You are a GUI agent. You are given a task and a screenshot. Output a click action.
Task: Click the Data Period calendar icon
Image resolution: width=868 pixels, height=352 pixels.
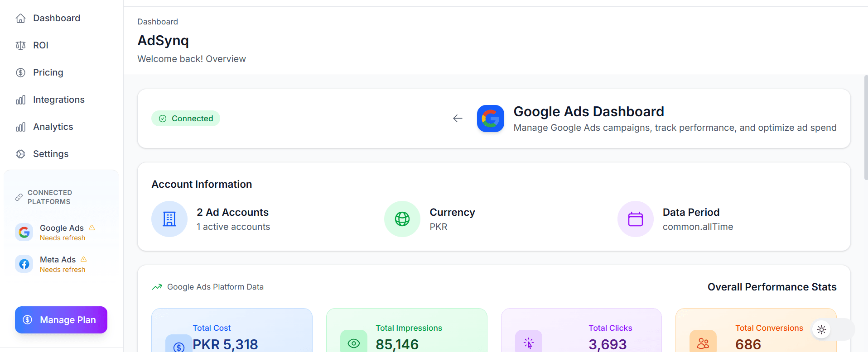[636, 219]
